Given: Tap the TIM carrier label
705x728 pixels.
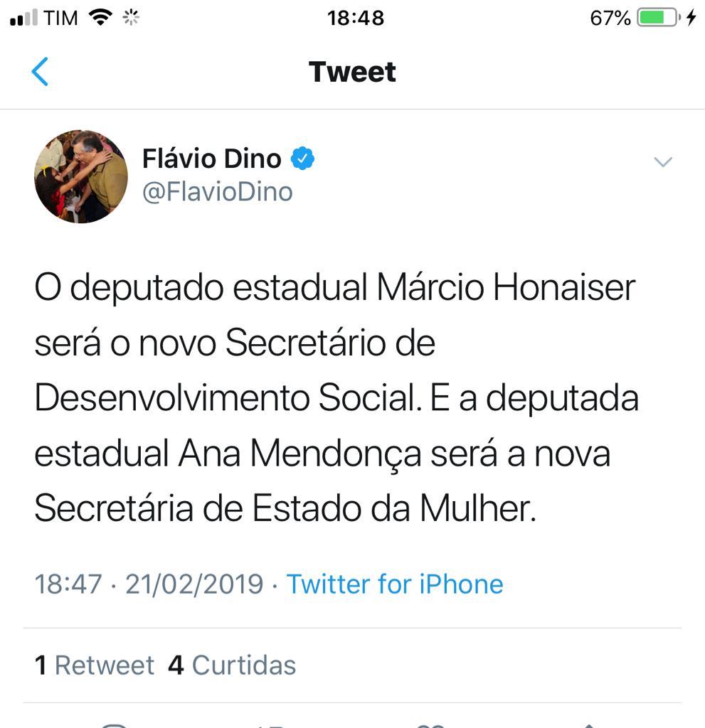Looking at the screenshot, I should [x=60, y=18].
